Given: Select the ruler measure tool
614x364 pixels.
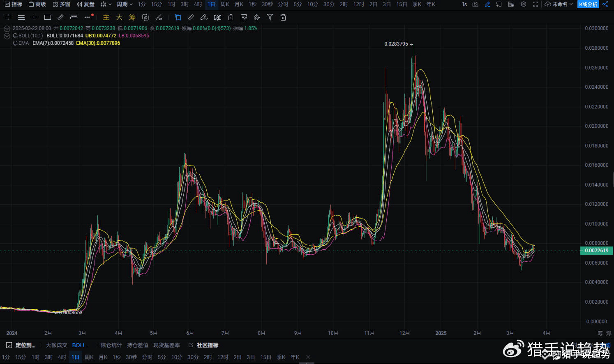Looking at the screenshot, I should tap(61, 17).
